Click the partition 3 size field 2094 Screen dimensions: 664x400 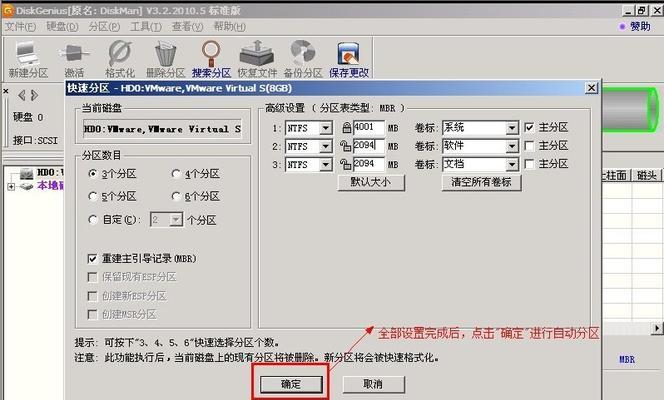369,164
